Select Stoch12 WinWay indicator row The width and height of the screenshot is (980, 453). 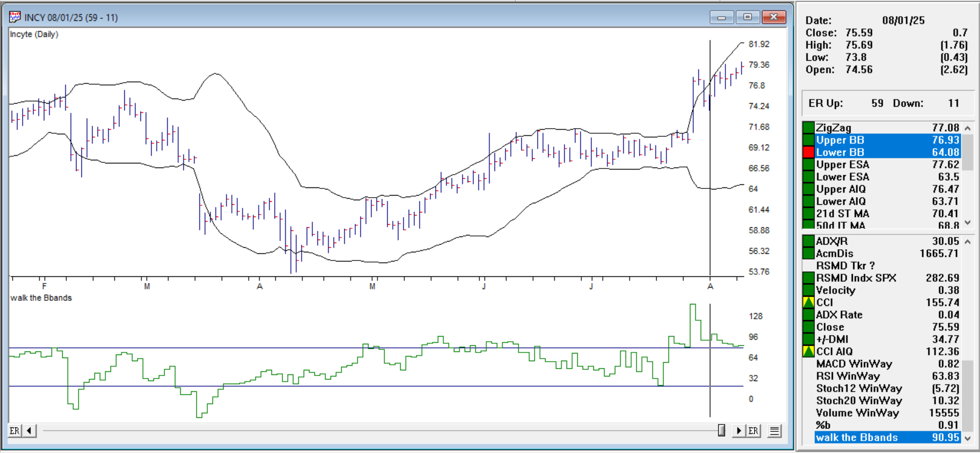(888, 388)
